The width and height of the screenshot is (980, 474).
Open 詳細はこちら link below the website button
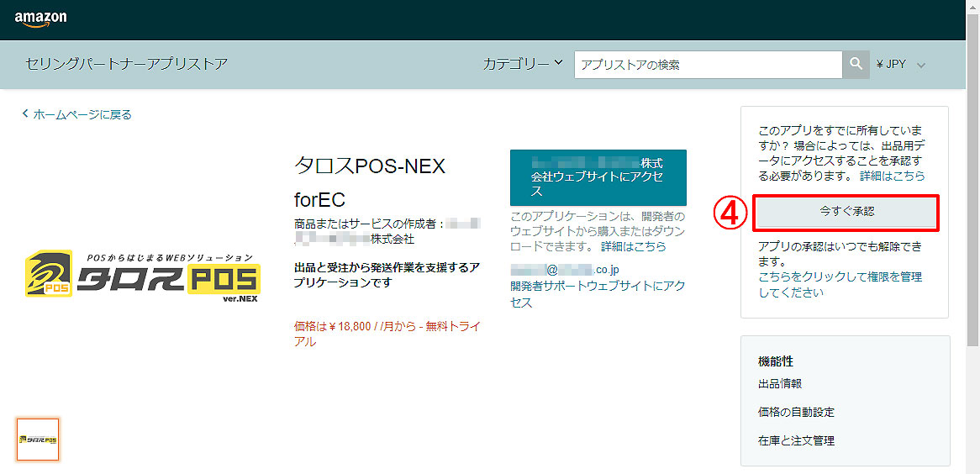pyautogui.click(x=633, y=246)
